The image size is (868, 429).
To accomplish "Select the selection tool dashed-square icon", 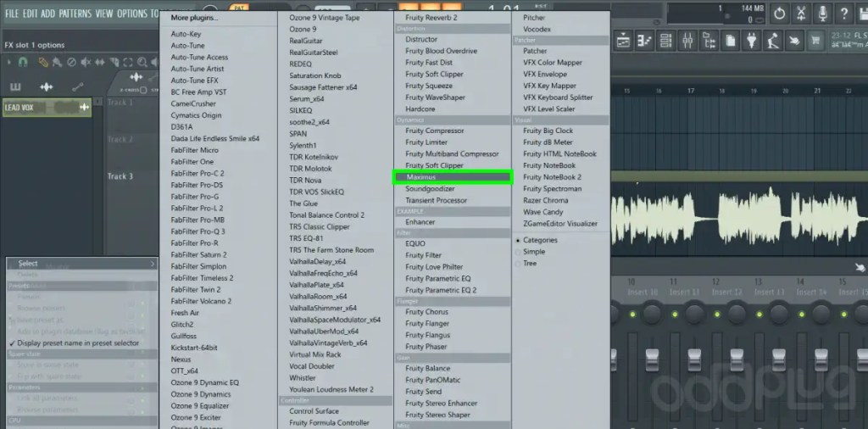I will click(x=128, y=63).
